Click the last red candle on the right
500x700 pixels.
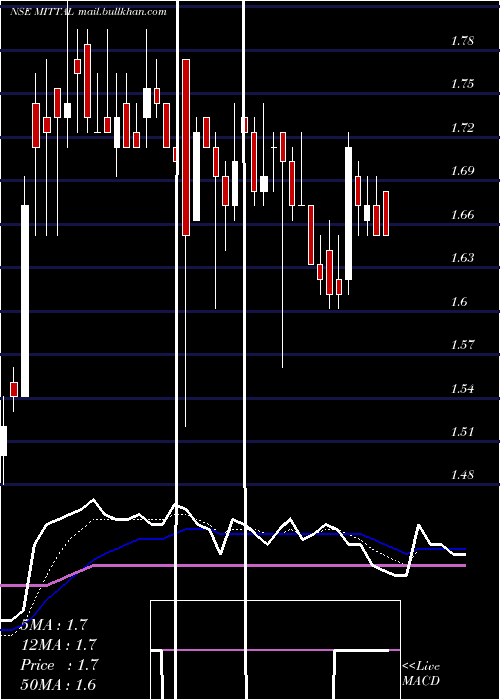click(x=386, y=213)
